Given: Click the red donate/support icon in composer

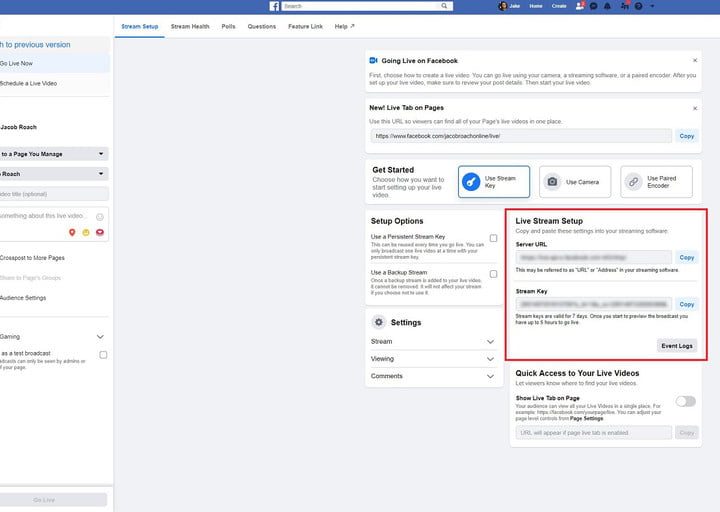Looking at the screenshot, I should click(x=100, y=232).
